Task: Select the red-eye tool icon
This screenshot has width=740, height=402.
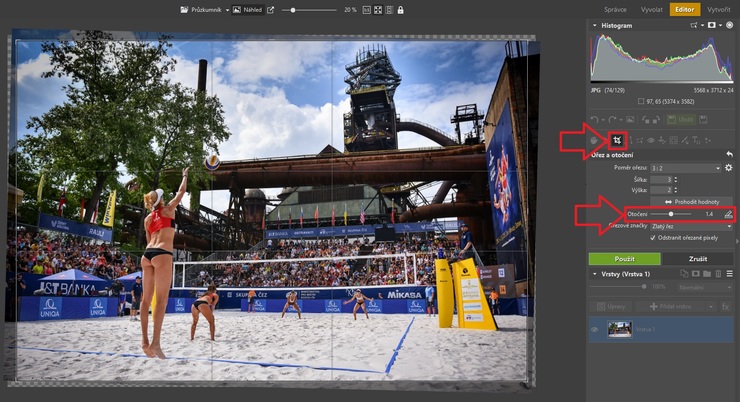Action: (x=653, y=140)
